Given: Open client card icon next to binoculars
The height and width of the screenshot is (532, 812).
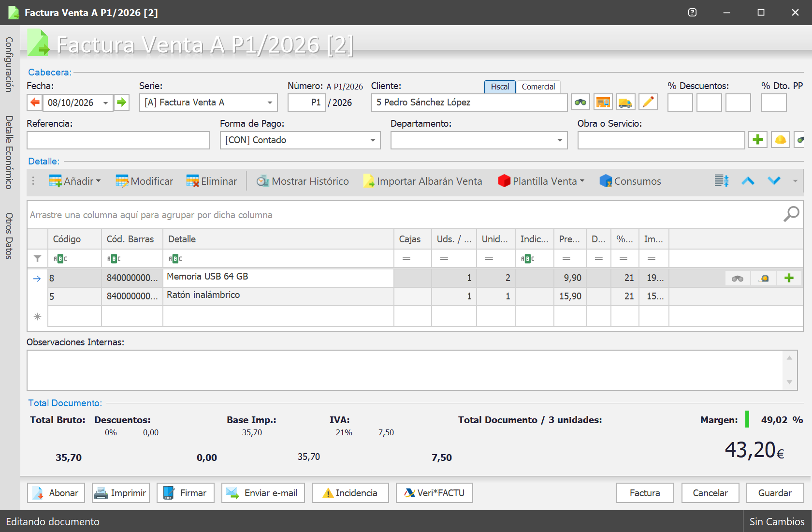Looking at the screenshot, I should 603,102.
